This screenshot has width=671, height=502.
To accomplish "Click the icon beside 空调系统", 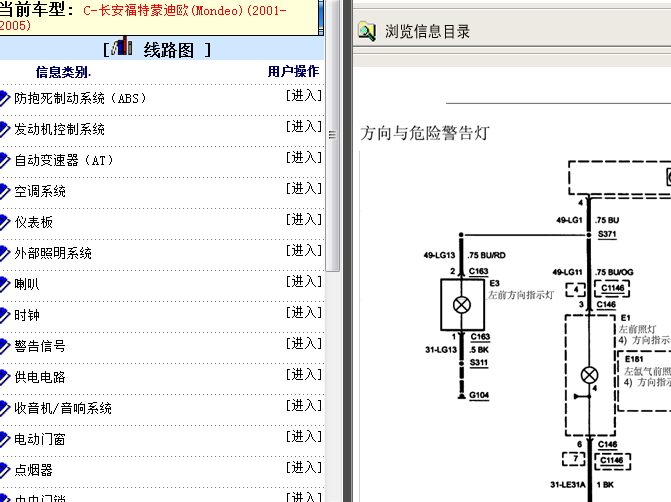I will pyautogui.click(x=4, y=191).
